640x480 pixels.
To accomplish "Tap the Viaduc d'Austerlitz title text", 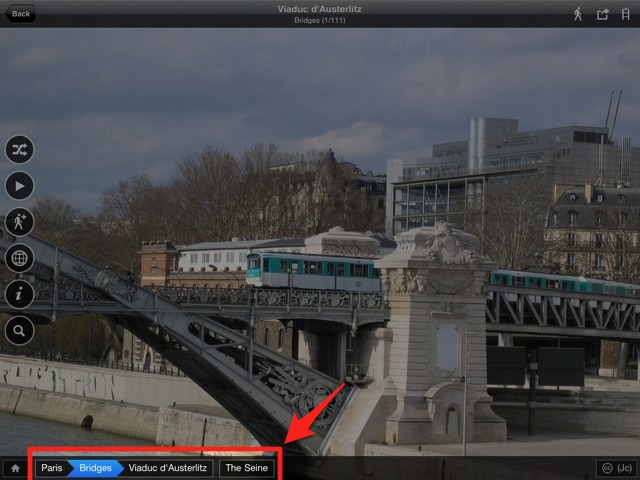I will 320,9.
